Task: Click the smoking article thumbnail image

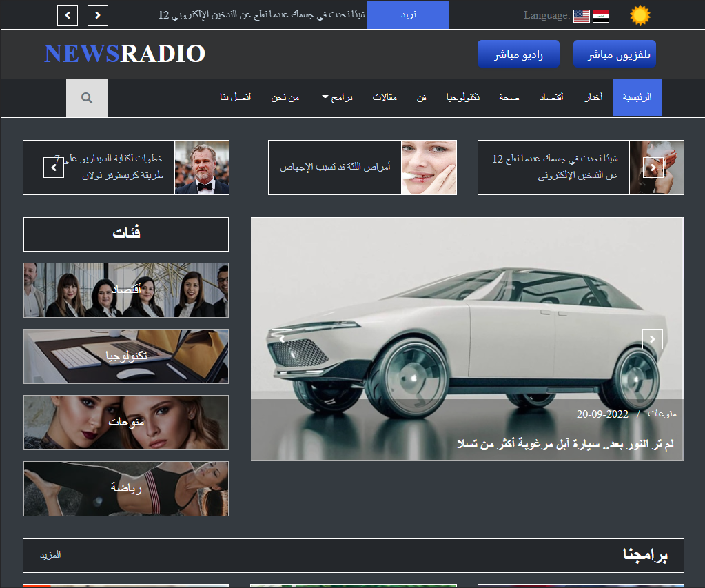Action: [x=657, y=168]
